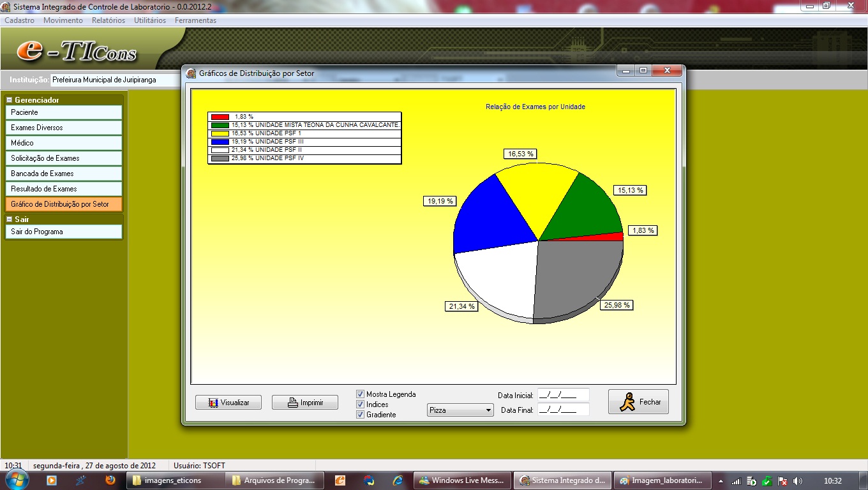The width and height of the screenshot is (868, 490).
Task: Open the Pizza chart type dropdown
Action: point(460,410)
